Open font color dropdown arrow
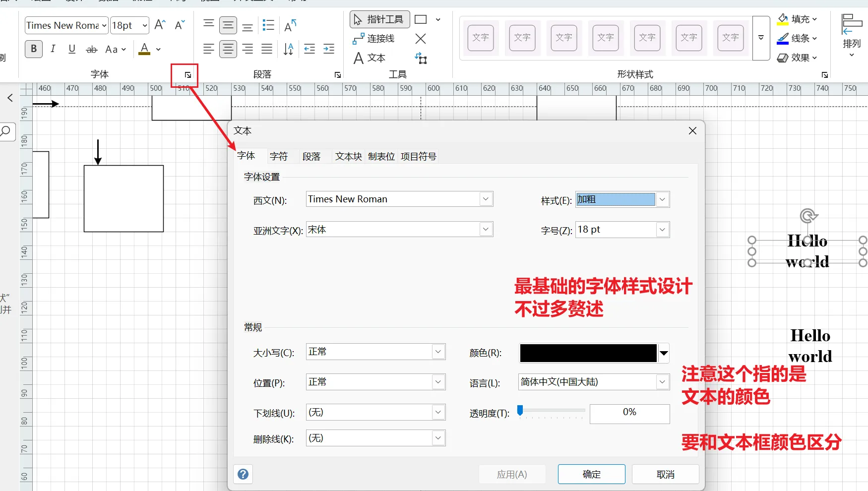The width and height of the screenshot is (868, 491). [x=158, y=49]
